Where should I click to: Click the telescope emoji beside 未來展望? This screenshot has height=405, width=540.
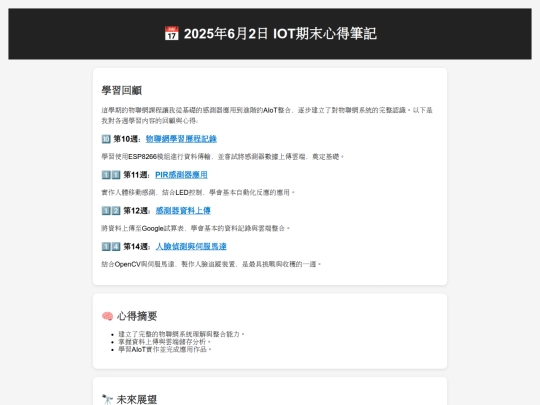pyautogui.click(x=107, y=399)
